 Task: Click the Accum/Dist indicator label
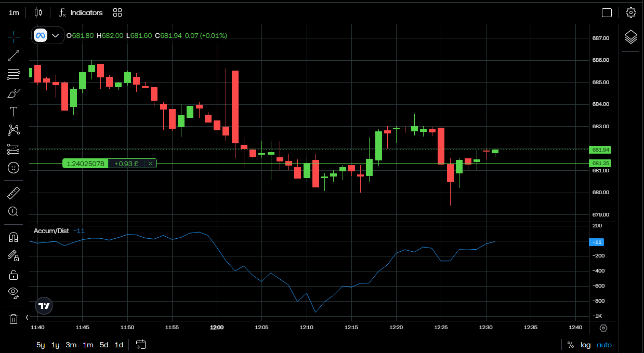click(x=51, y=231)
